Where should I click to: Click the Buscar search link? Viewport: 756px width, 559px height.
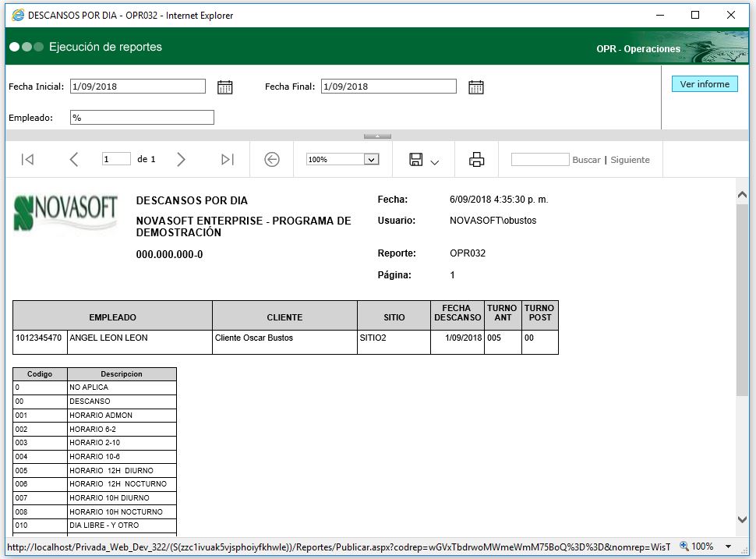[586, 160]
